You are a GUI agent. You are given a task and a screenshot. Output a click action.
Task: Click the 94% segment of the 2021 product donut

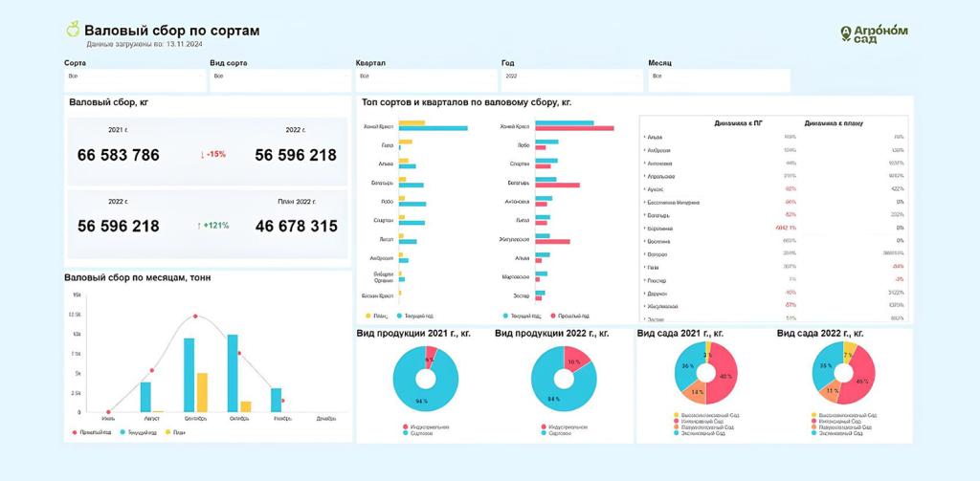point(419,390)
